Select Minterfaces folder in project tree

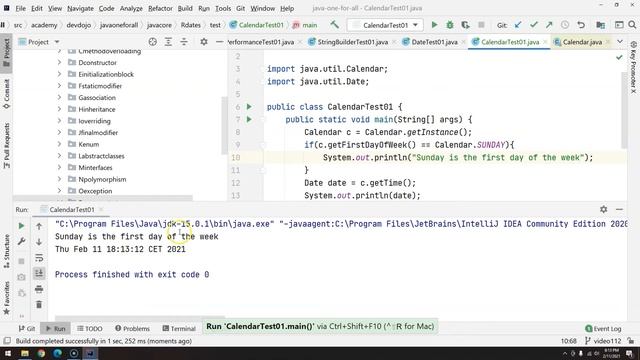[x=95, y=167]
